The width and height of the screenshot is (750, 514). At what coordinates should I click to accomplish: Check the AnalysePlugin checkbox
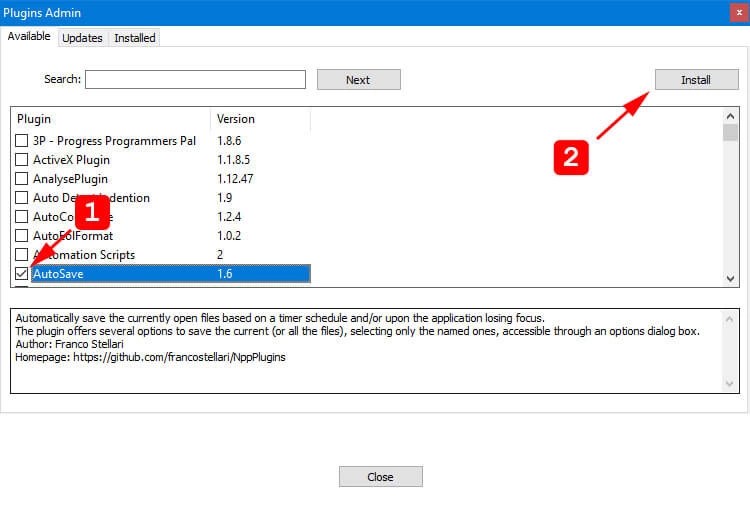[x=22, y=179]
